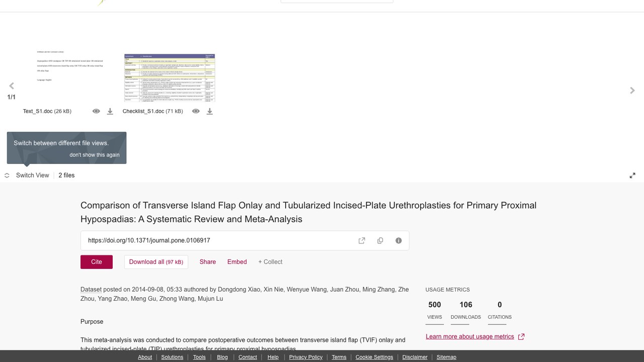Image resolution: width=644 pixels, height=362 pixels.
Task: Click Switch View toggle
Action: (x=27, y=175)
